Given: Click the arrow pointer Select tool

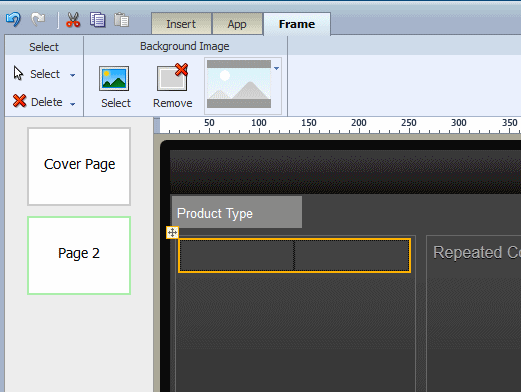Looking at the screenshot, I should pos(18,73).
